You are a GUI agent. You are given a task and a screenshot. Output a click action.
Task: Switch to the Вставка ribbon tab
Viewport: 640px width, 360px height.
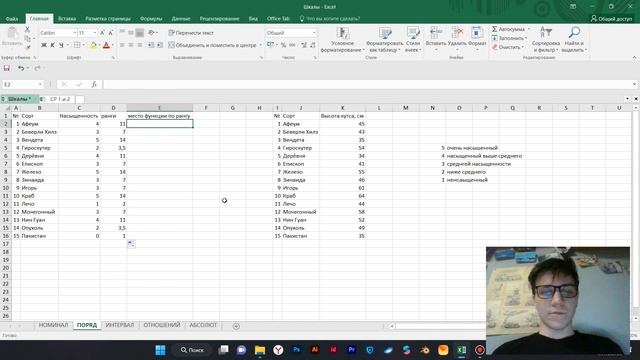click(67, 19)
